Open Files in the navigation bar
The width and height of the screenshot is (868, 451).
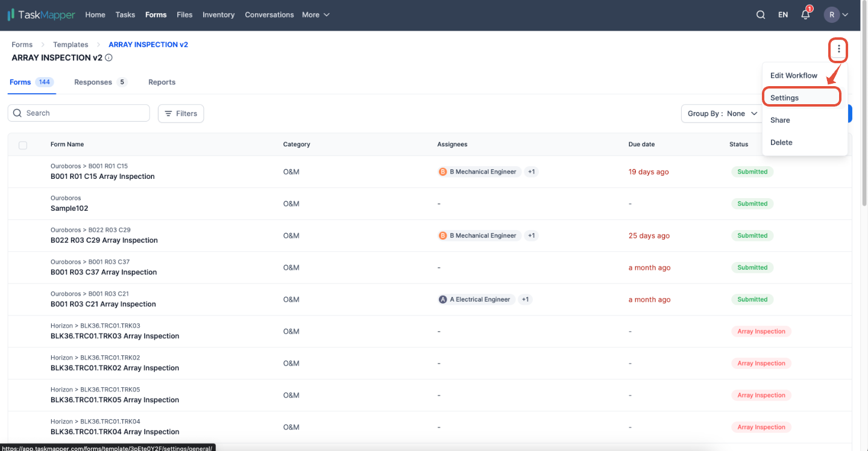click(x=184, y=14)
